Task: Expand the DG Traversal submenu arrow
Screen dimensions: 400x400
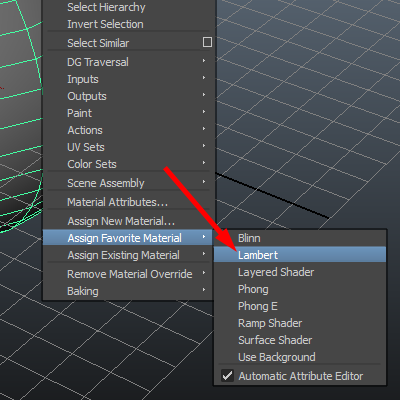Action: tap(204, 61)
